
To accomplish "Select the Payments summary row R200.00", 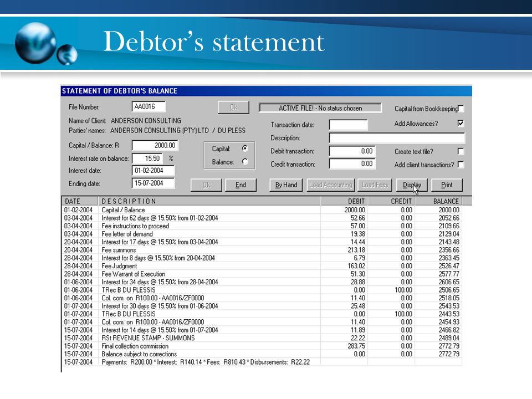I will 262,362.
